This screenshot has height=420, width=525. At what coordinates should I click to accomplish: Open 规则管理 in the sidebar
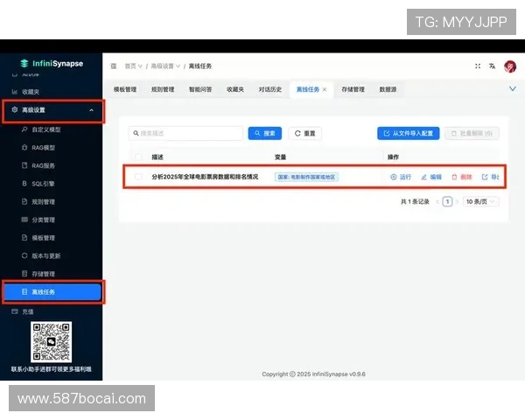pyautogui.click(x=43, y=202)
